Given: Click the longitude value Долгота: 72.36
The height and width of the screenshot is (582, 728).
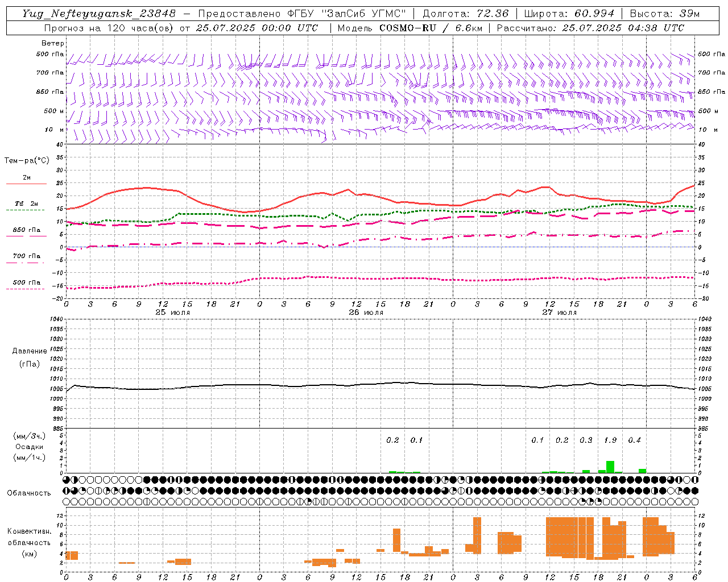Looking at the screenshot, I should click(x=465, y=14).
